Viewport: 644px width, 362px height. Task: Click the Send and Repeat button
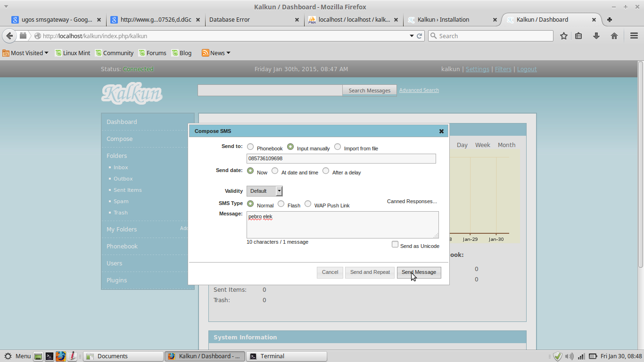click(x=370, y=272)
